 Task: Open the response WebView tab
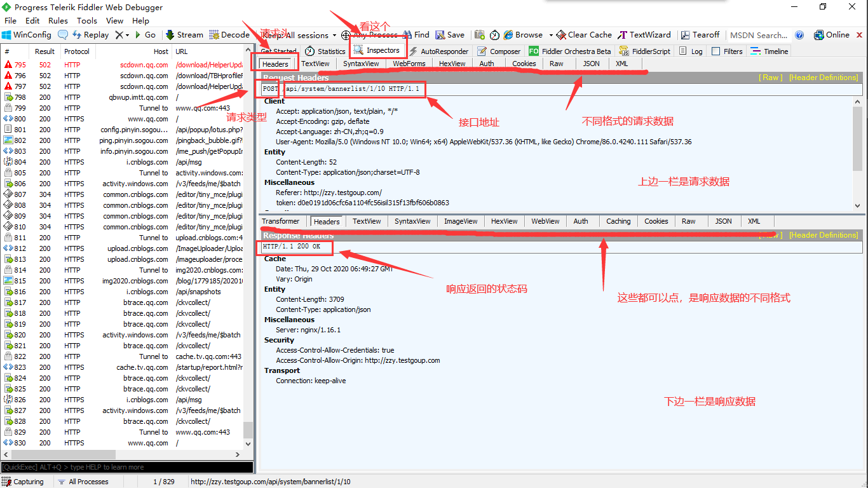click(x=545, y=221)
